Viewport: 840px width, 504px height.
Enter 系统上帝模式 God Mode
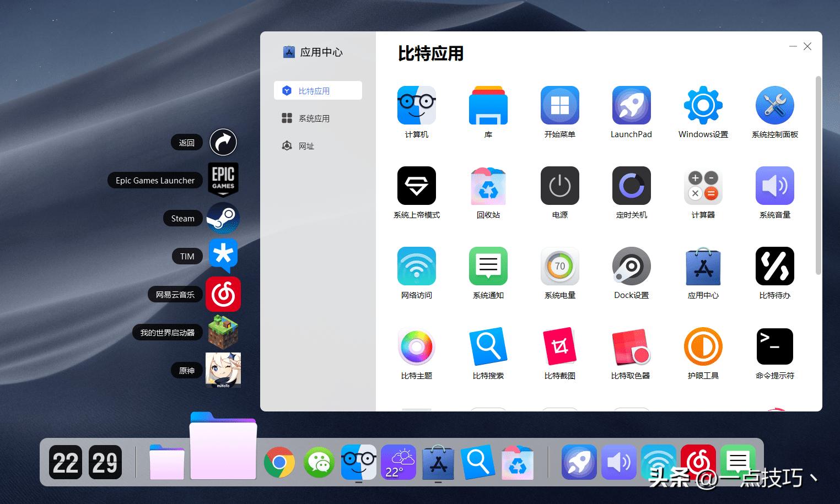click(416, 186)
